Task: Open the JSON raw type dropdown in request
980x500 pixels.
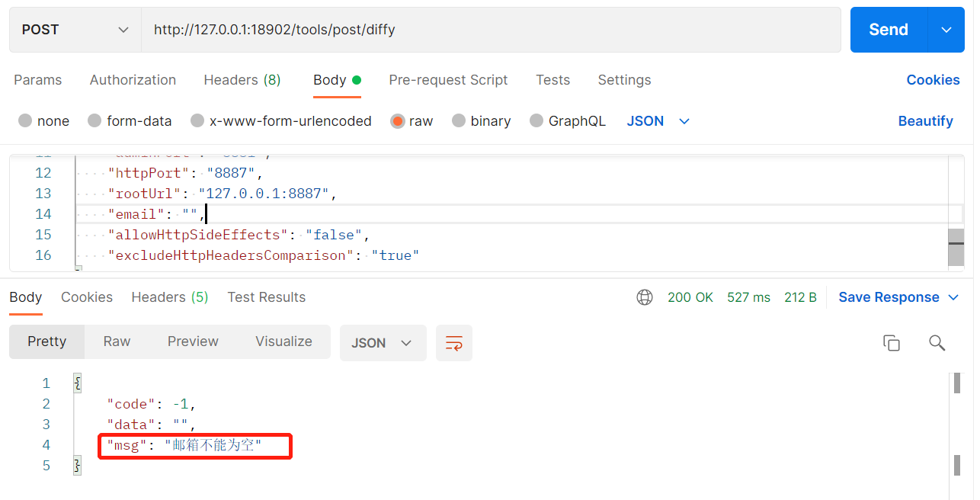Action: pyautogui.click(x=658, y=121)
